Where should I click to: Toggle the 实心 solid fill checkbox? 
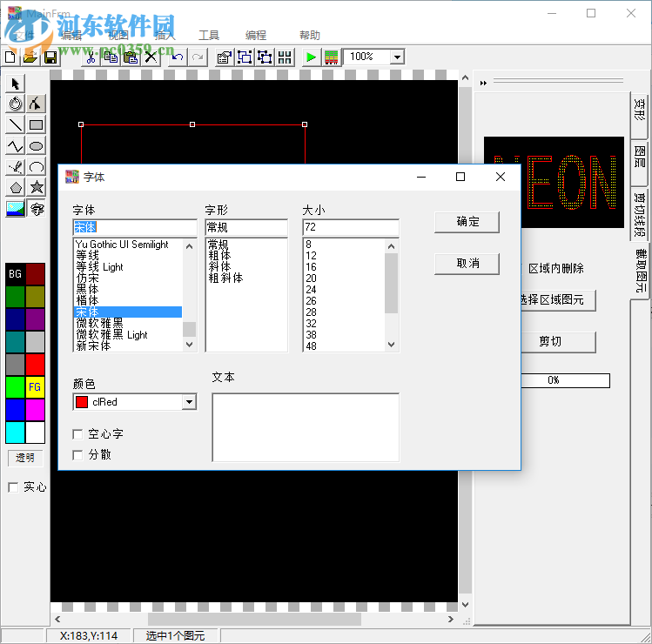click(13, 487)
